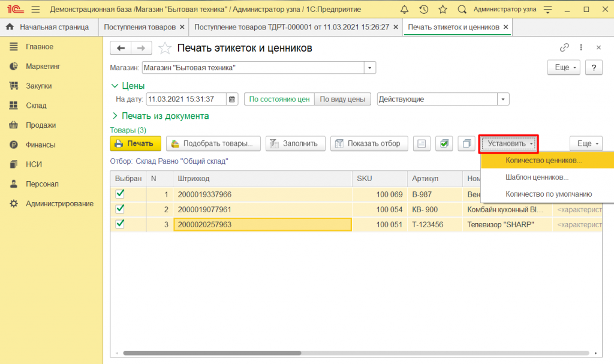Click the select-all checkmarks toolbar icon
614x364 pixels.
(x=444, y=144)
